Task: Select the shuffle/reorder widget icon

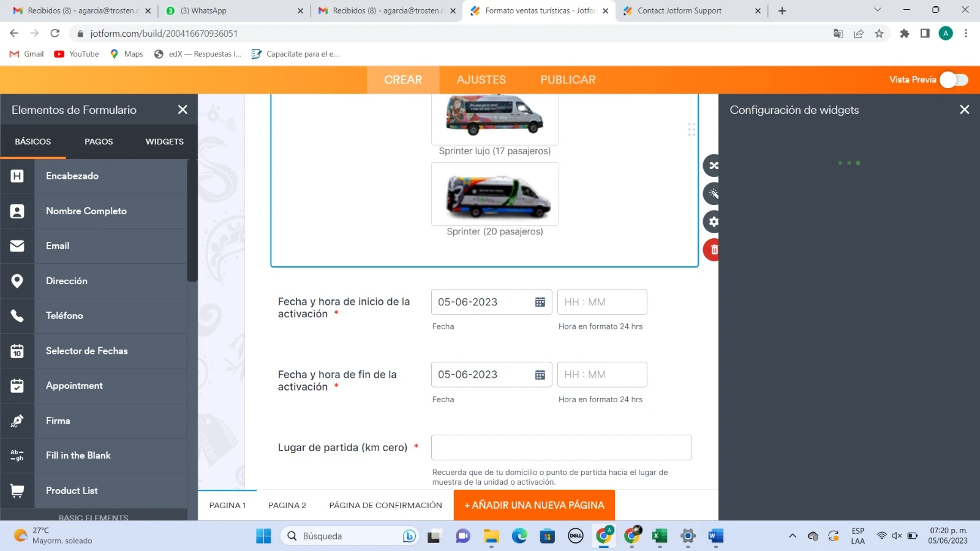Action: 713,165
